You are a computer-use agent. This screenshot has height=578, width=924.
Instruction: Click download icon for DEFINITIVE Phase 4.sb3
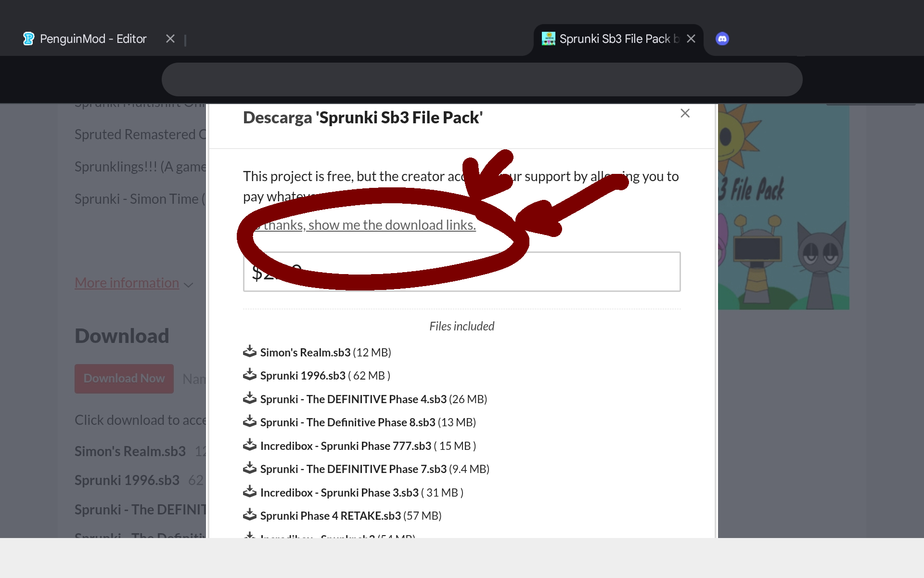(x=249, y=398)
